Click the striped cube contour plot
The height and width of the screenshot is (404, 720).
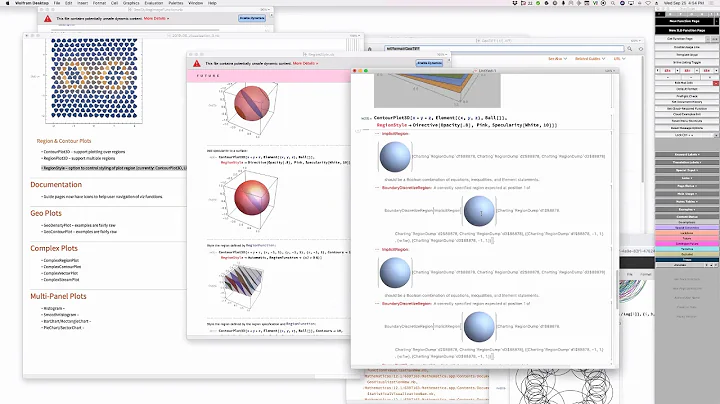242,286
